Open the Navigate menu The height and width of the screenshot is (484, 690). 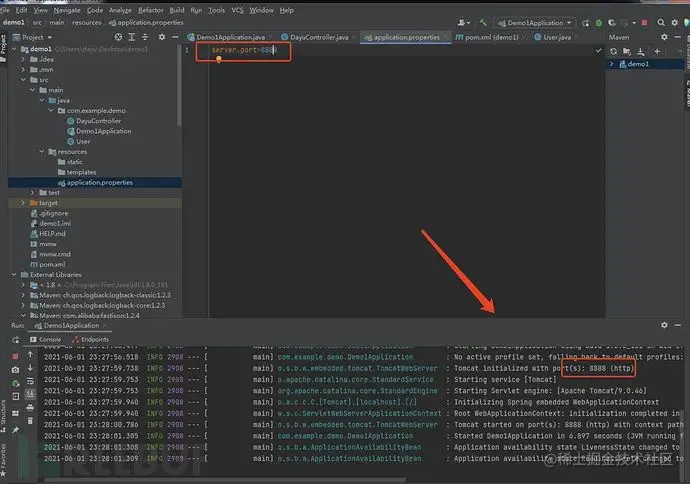67,10
